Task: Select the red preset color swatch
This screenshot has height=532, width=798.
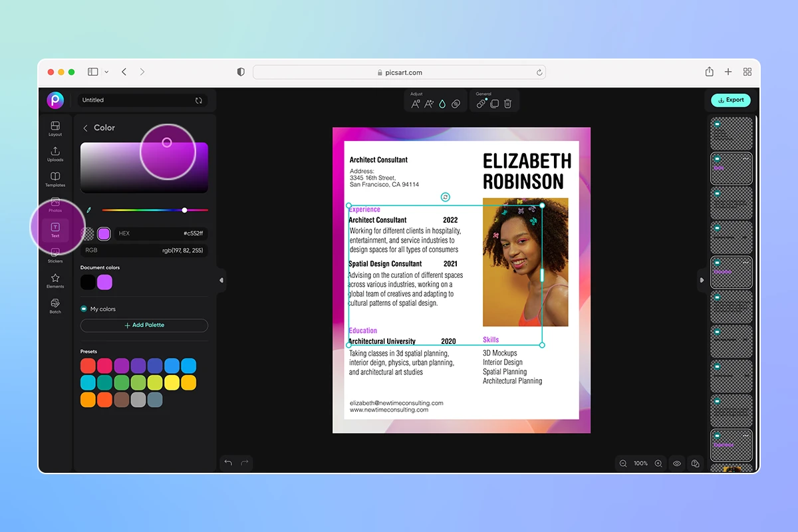Action: tap(86, 365)
